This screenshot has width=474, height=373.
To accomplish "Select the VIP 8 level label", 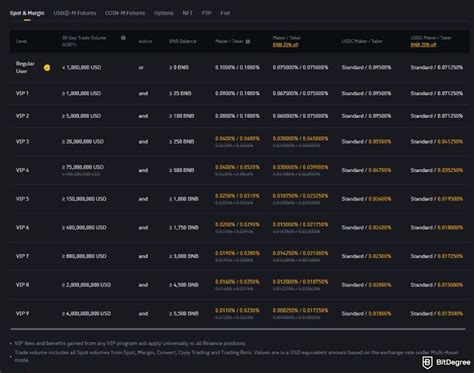I will pos(22,285).
